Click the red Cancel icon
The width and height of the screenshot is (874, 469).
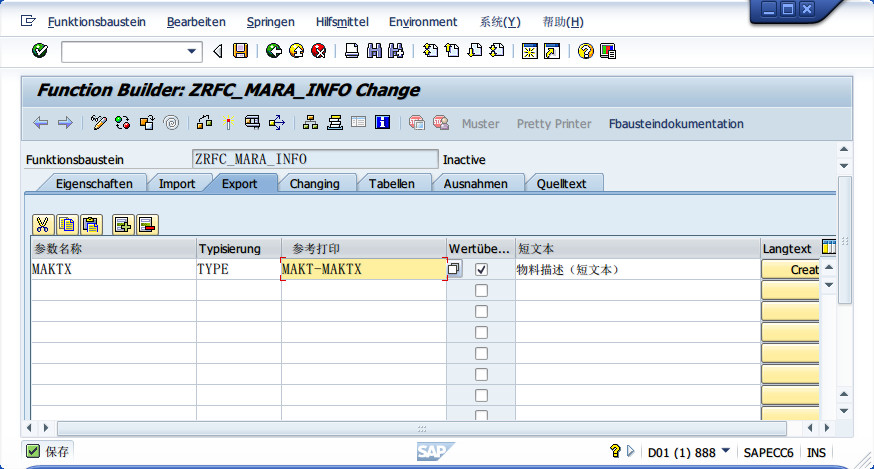click(x=318, y=51)
